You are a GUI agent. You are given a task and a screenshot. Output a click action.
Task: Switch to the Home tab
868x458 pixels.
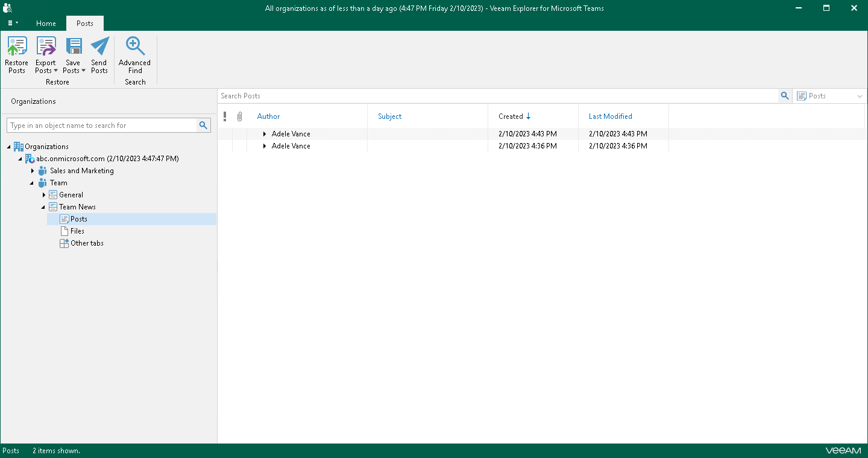[x=46, y=24]
